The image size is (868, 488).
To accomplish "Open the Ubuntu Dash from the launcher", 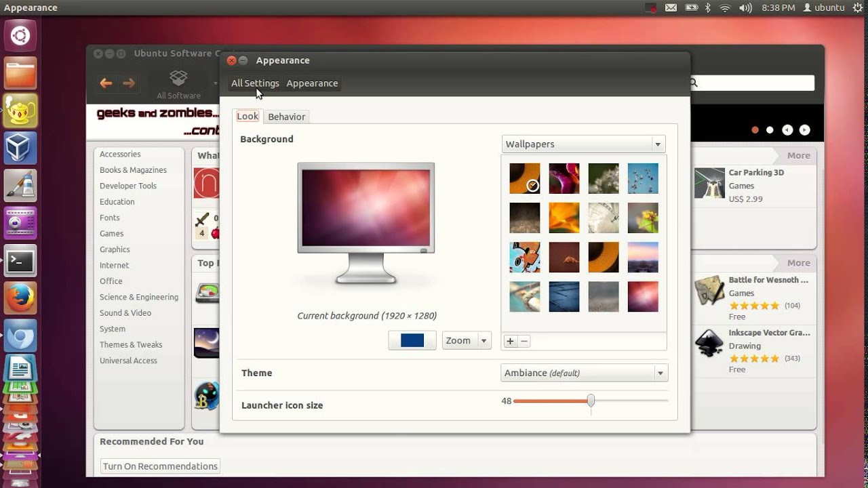I will (x=20, y=36).
